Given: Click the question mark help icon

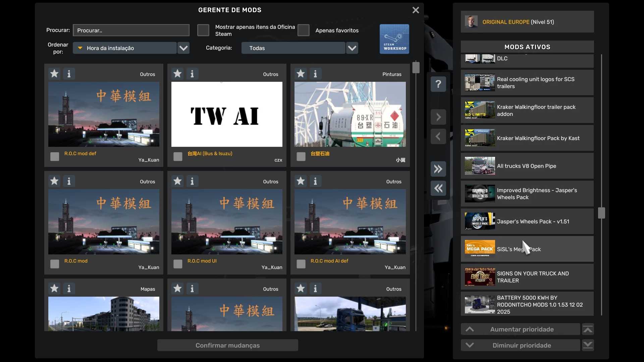Looking at the screenshot, I should point(438,84).
